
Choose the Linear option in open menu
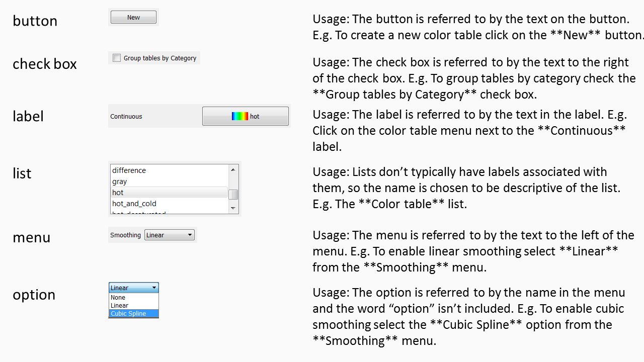pos(134,306)
